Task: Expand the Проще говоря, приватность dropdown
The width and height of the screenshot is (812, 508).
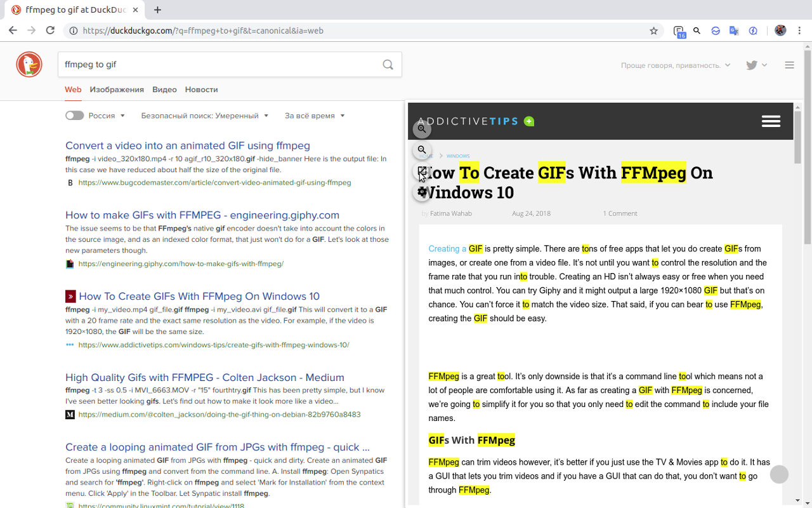Action: pos(676,65)
